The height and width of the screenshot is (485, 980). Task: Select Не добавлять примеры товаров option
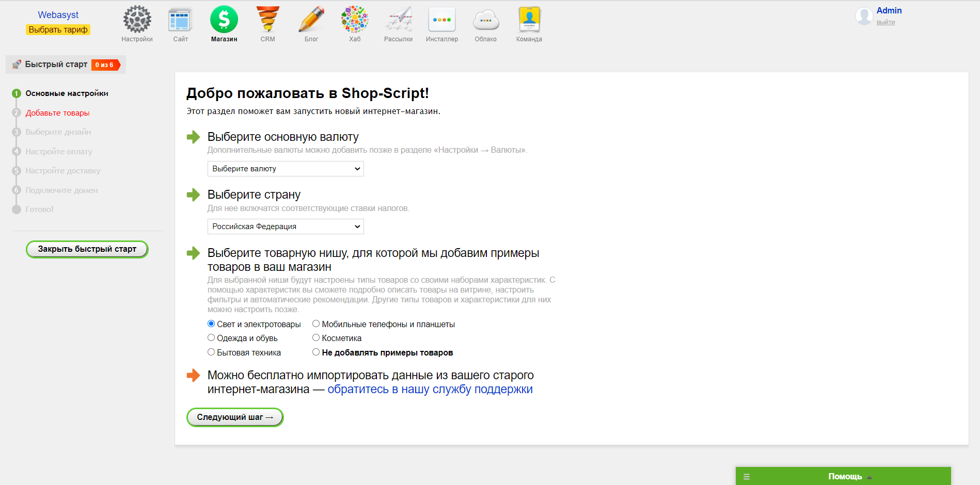[316, 352]
